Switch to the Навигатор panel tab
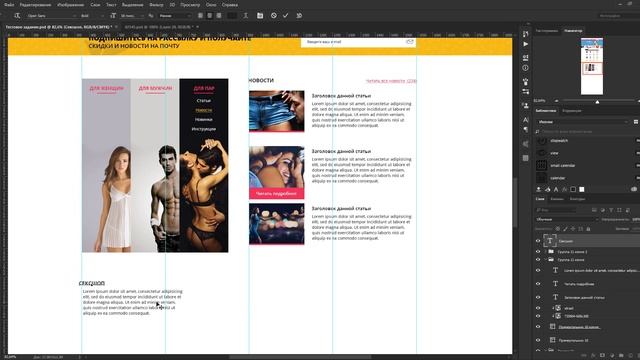Image resolution: width=640 pixels, height=360 pixels. [x=573, y=31]
